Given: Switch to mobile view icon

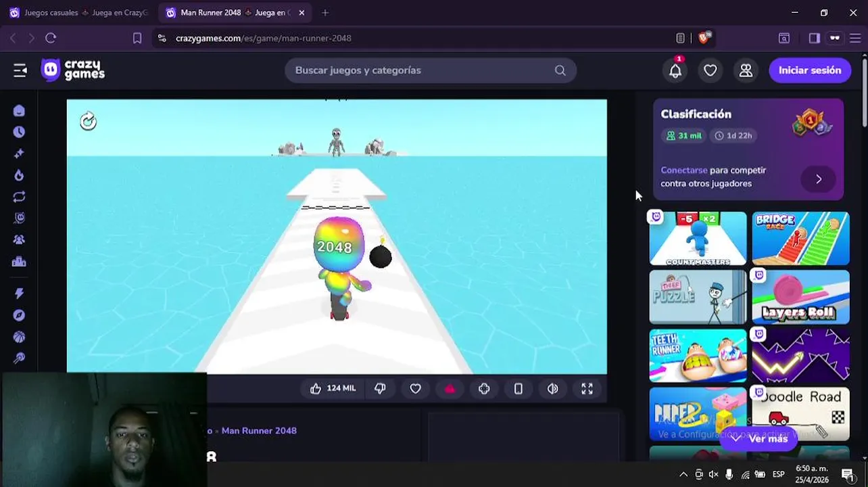Looking at the screenshot, I should (519, 388).
